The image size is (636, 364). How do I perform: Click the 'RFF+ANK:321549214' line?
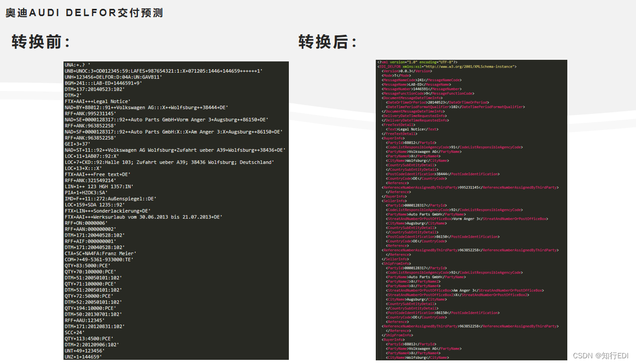[x=90, y=180]
